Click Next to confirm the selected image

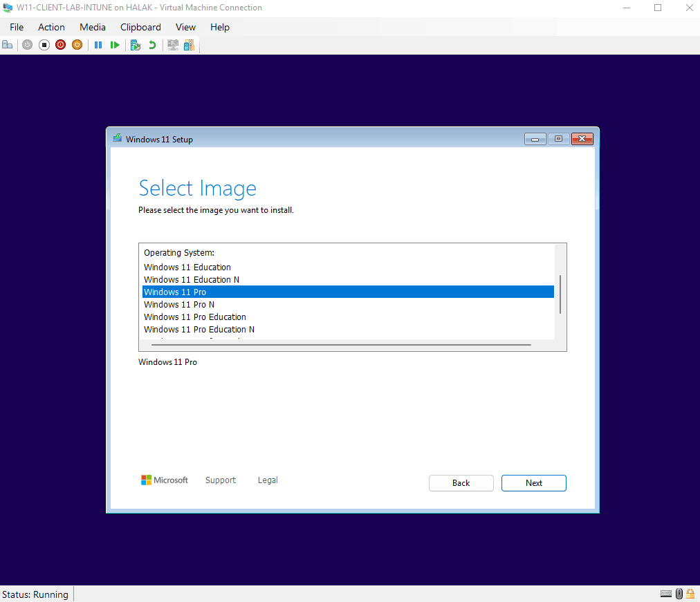click(x=533, y=482)
